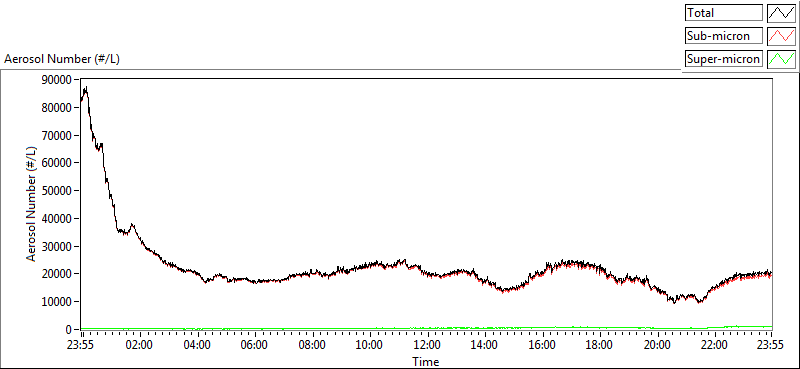The height and width of the screenshot is (369, 800).
Task: Click the 18:00 time tick label
Action: click(599, 344)
